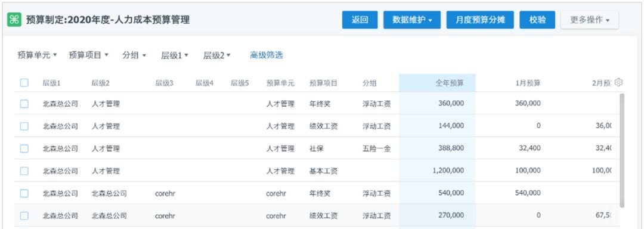Screen dimensions: 644x229
Task: Check the corehr 年终奖 540,000 row
Action: coord(24,193)
